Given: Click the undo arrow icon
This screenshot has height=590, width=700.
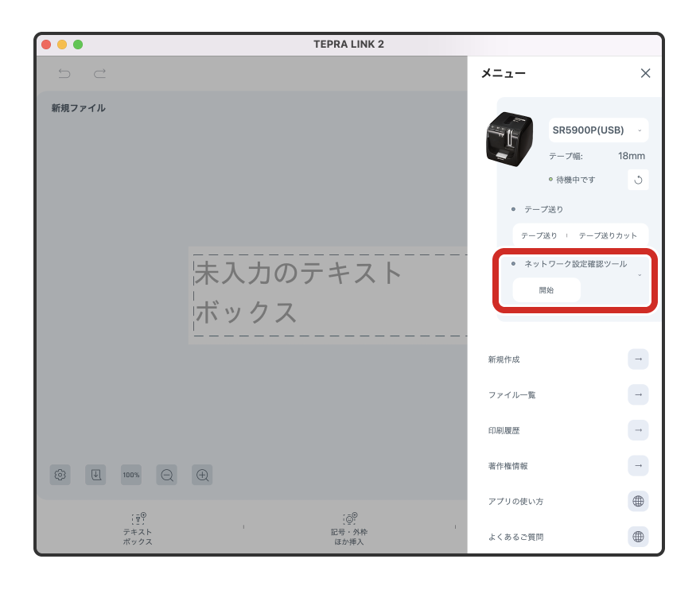Looking at the screenshot, I should (x=64, y=74).
